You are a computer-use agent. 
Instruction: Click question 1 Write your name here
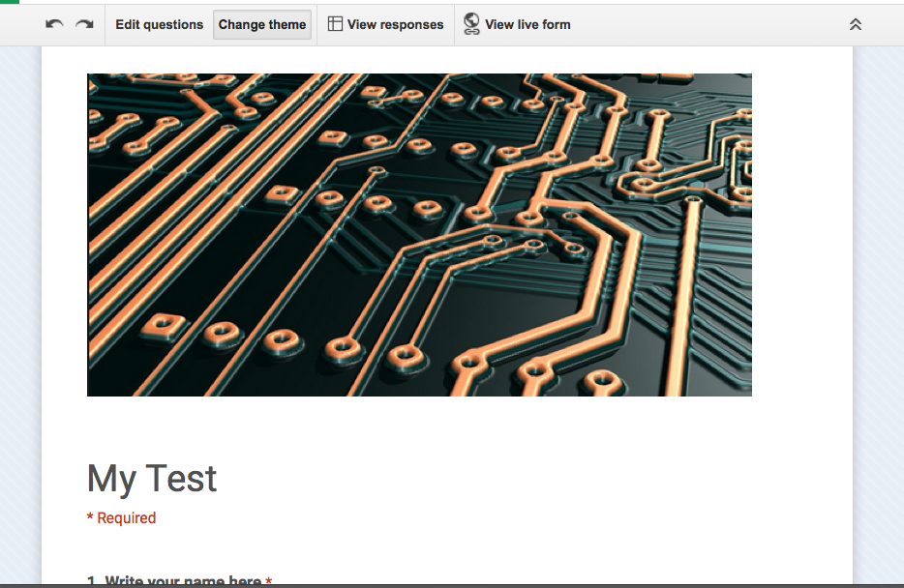179,580
